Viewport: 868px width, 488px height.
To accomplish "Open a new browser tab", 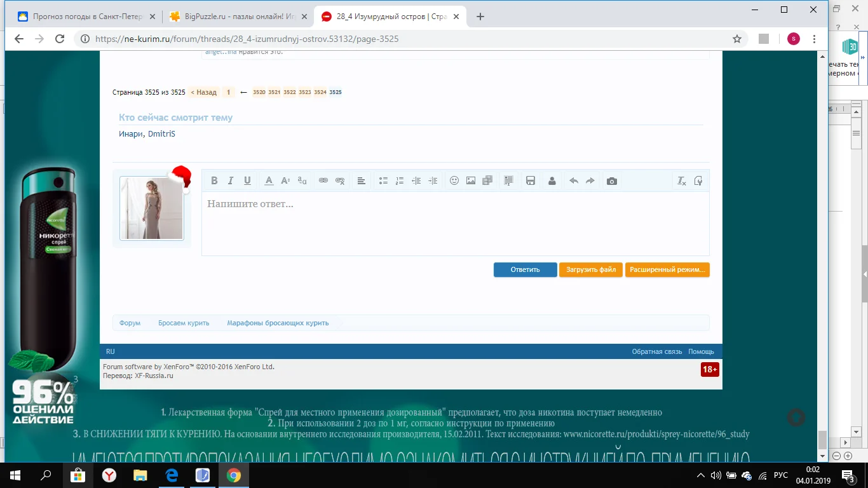I will tap(480, 17).
